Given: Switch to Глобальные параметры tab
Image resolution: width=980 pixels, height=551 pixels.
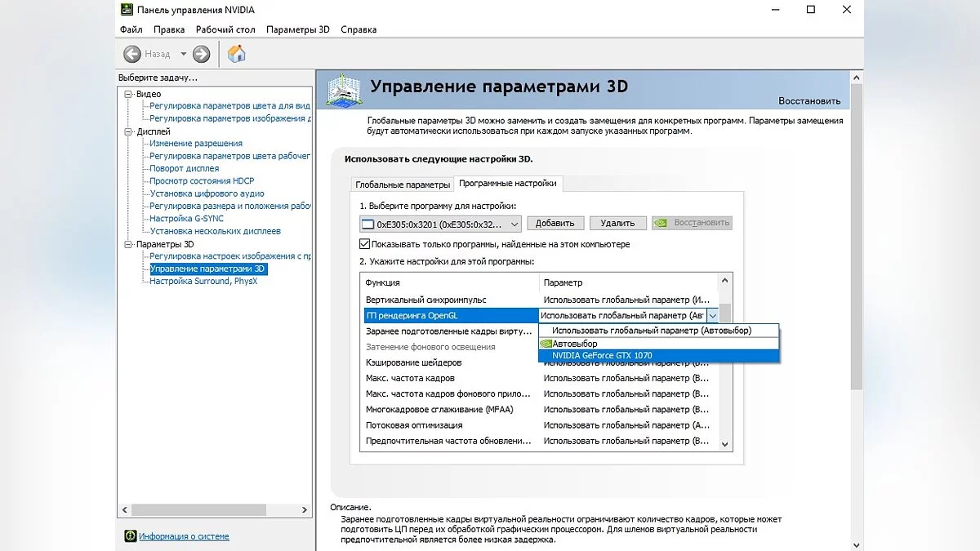Looking at the screenshot, I should tap(402, 184).
